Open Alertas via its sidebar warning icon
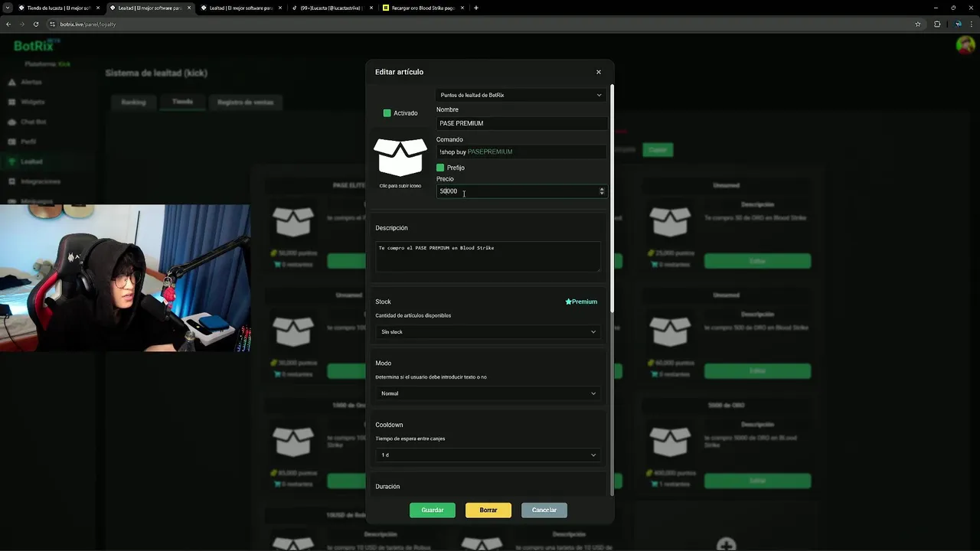The width and height of the screenshot is (980, 551). click(x=11, y=82)
